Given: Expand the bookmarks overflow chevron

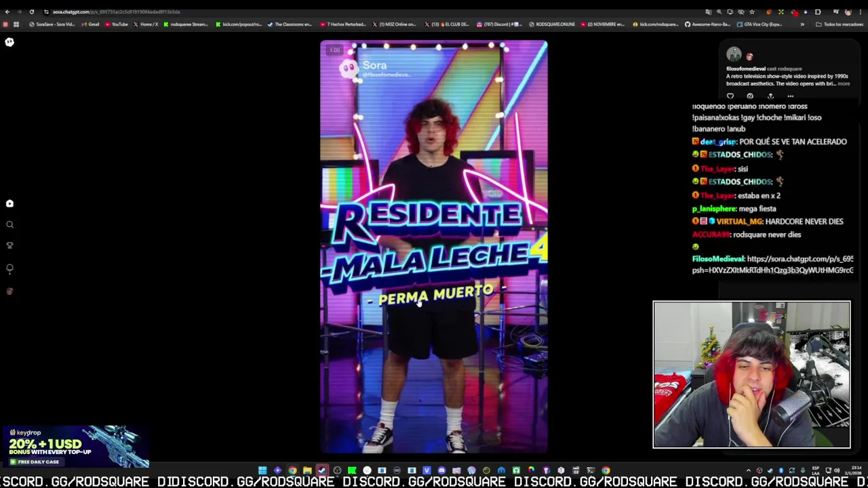Looking at the screenshot, I should click(x=802, y=24).
